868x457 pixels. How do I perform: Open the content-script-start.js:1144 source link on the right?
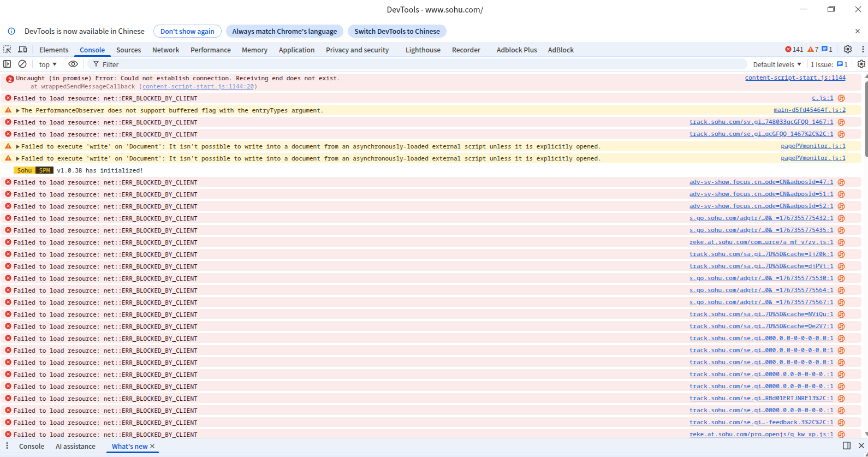(795, 78)
